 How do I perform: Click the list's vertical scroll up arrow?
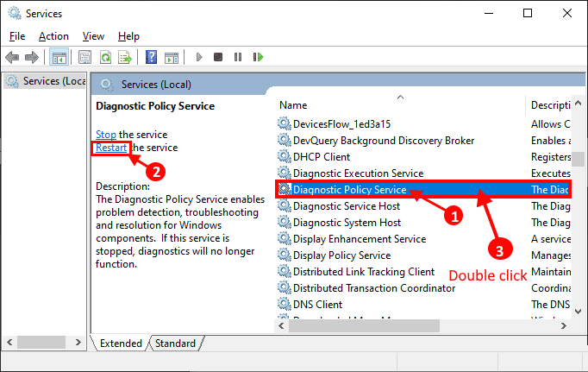pos(579,103)
